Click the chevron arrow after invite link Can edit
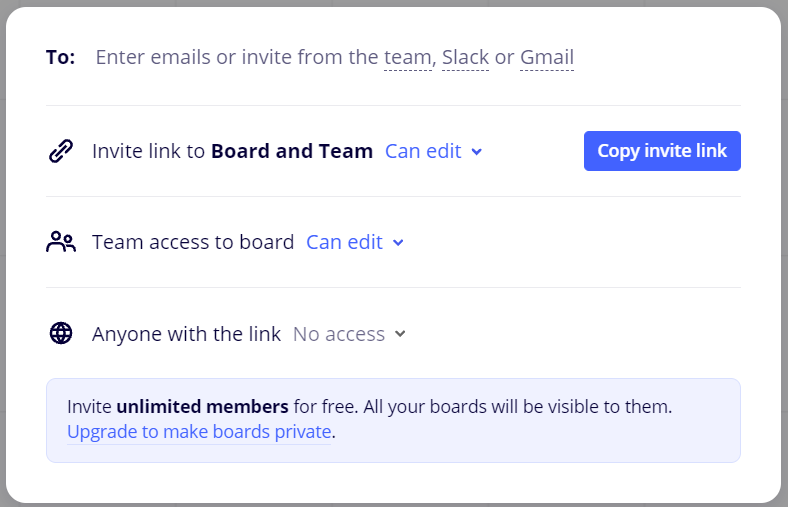Image resolution: width=788 pixels, height=507 pixels. coord(477,152)
